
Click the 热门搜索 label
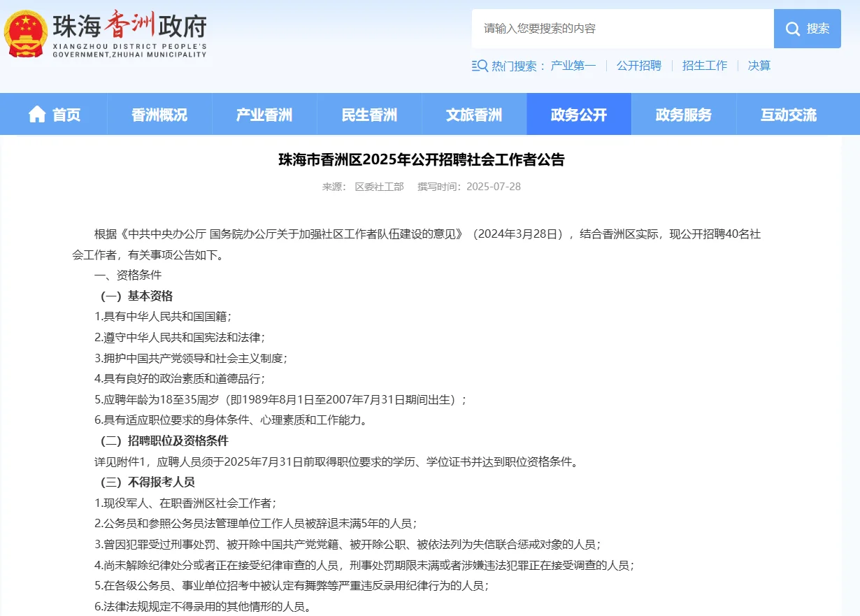click(x=519, y=66)
